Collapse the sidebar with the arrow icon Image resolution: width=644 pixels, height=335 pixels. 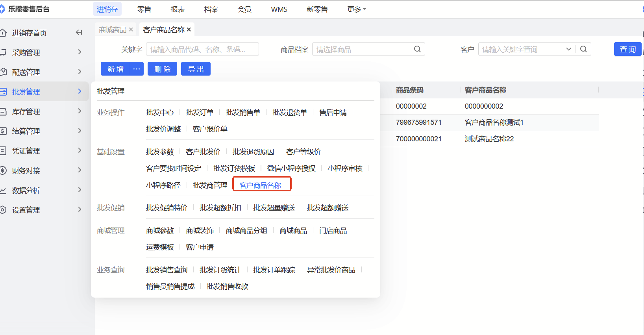tap(79, 33)
